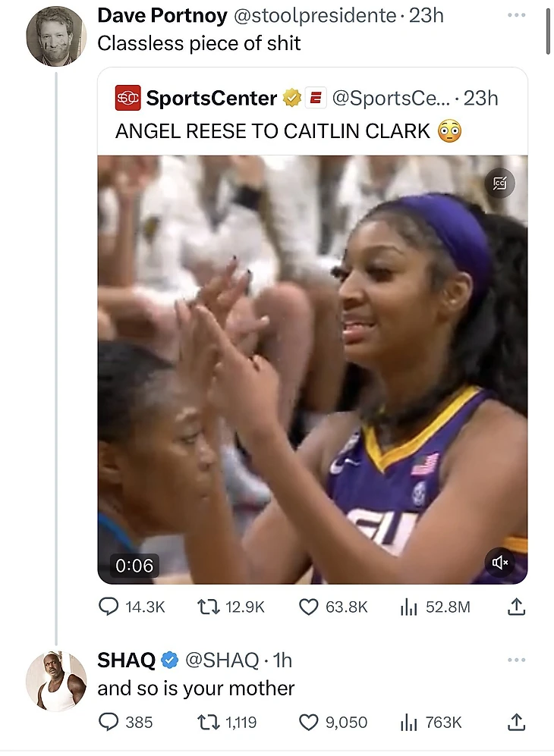Open the quoted SportsCenter account name
This screenshot has width=554, height=756.
click(x=211, y=98)
